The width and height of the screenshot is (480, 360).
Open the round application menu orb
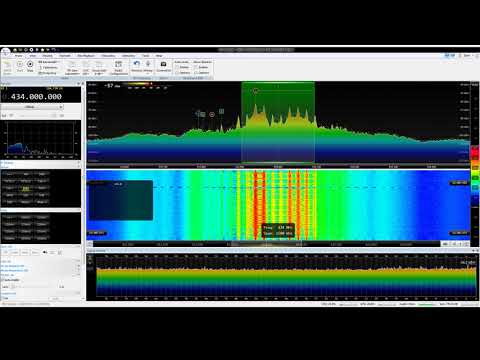click(6, 52)
